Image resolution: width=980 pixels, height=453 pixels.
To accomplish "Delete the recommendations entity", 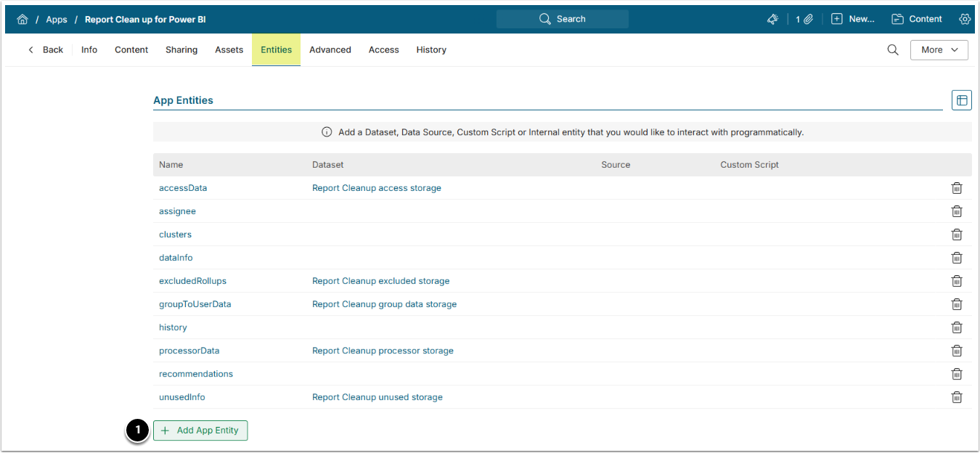I will 957,374.
